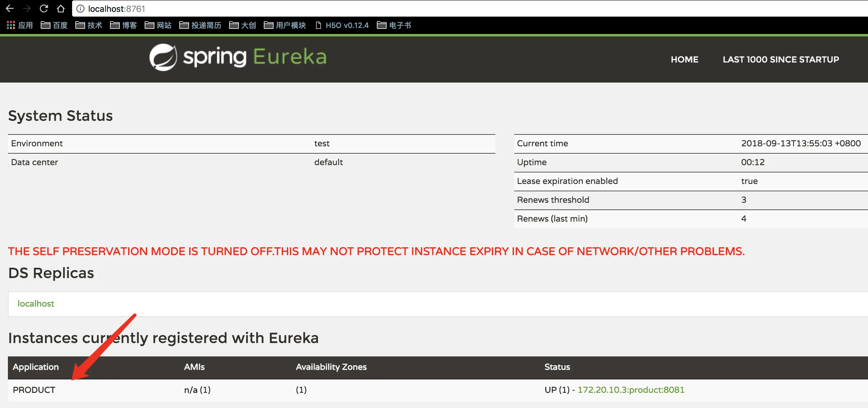Open the H5O v0.12.4 bookmark
The width and height of the screenshot is (868, 408).
[342, 25]
